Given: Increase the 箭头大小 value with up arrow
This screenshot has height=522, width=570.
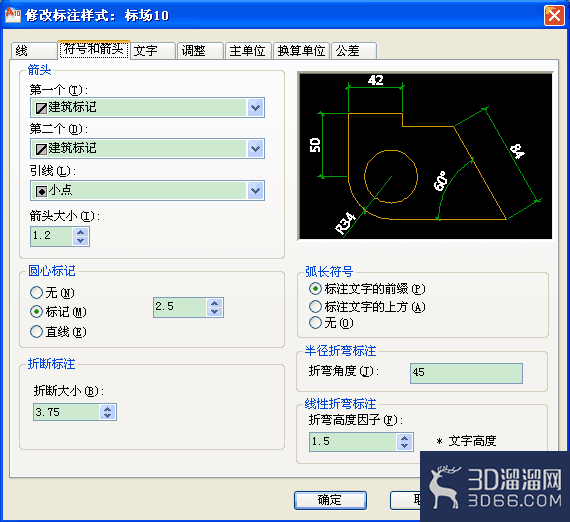Looking at the screenshot, I should click(x=81, y=232).
